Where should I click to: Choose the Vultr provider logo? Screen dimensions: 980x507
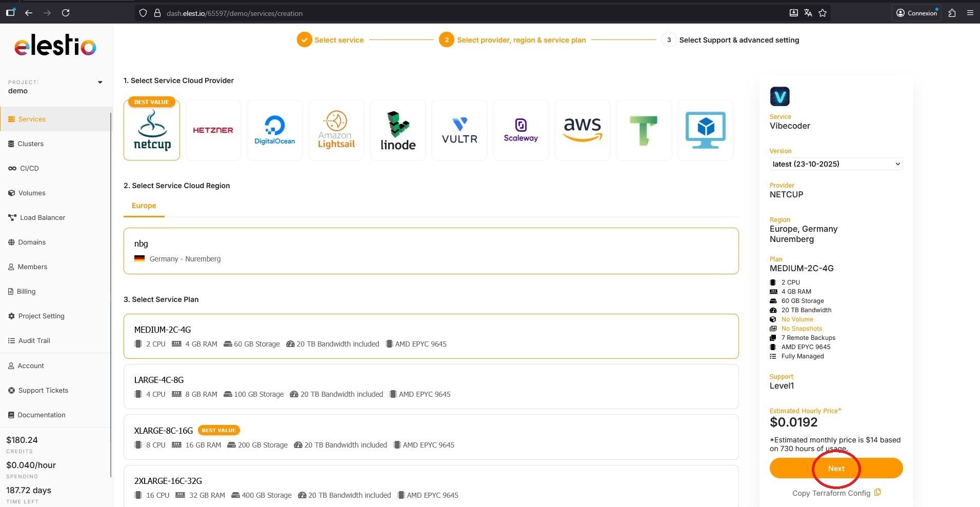[x=459, y=130]
